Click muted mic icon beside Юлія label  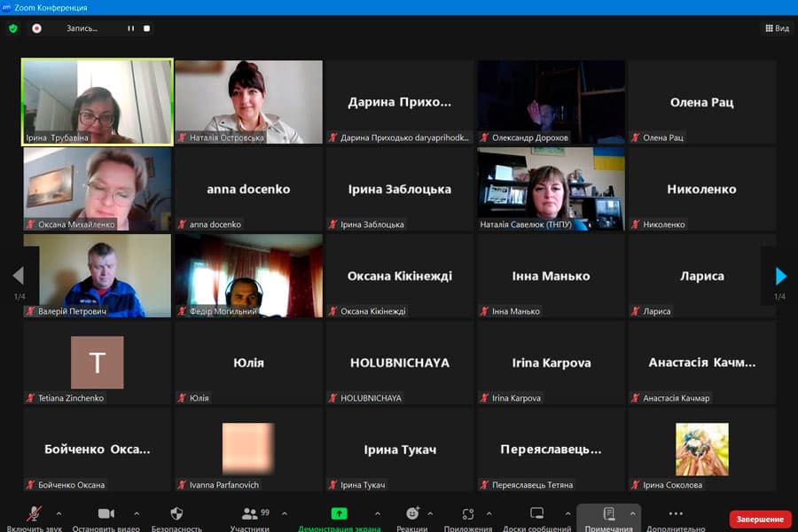tap(182, 398)
